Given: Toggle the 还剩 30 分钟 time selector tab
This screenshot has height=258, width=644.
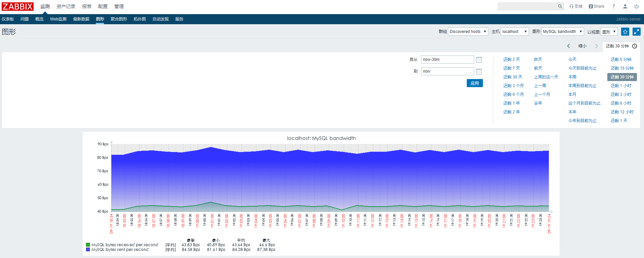Looking at the screenshot, I should pyautogui.click(x=621, y=46).
